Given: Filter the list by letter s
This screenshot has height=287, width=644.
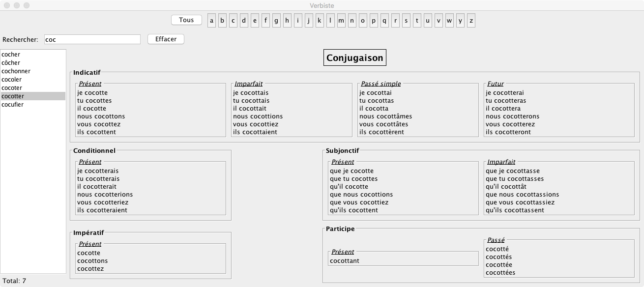Looking at the screenshot, I should point(406,21).
